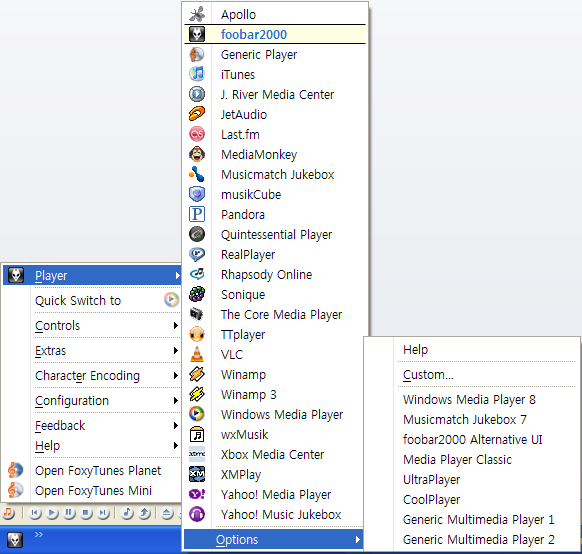Click the Quintessential Player icon

197,234
